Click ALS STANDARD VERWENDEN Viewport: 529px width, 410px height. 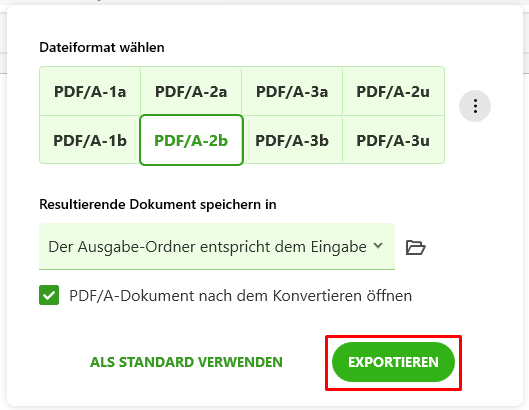[186, 362]
